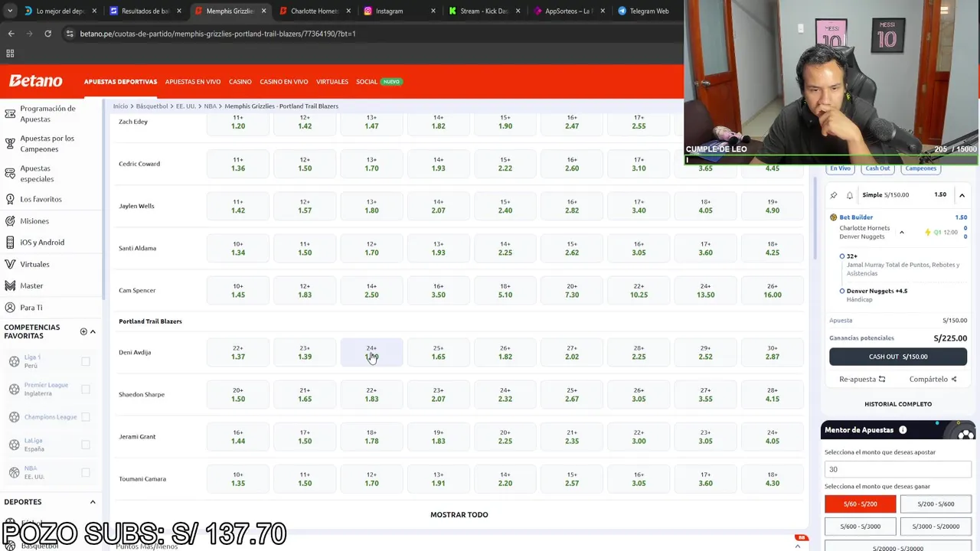The height and width of the screenshot is (551, 980).
Task: Open Casino menu item
Action: (x=240, y=81)
